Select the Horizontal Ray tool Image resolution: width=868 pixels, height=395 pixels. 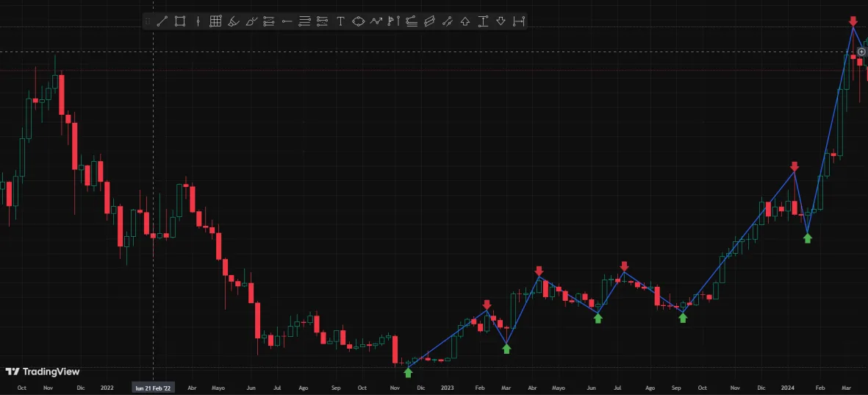pos(287,21)
